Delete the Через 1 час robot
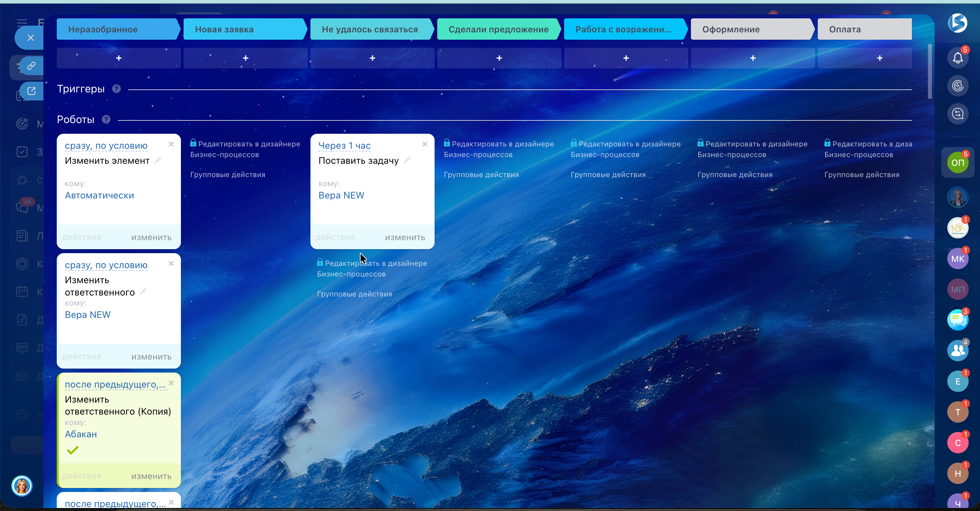This screenshot has width=980, height=511. (425, 144)
